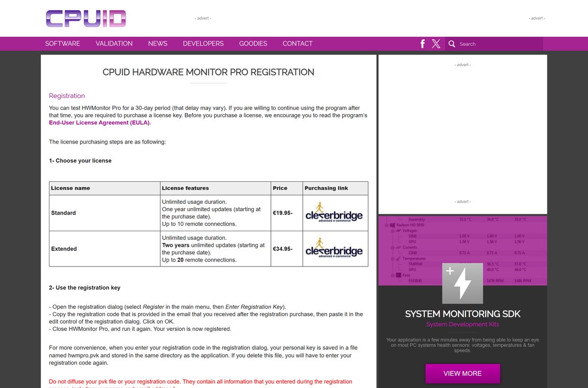
Task: Visit the CPUID Facebook page icon
Action: pyautogui.click(x=422, y=44)
